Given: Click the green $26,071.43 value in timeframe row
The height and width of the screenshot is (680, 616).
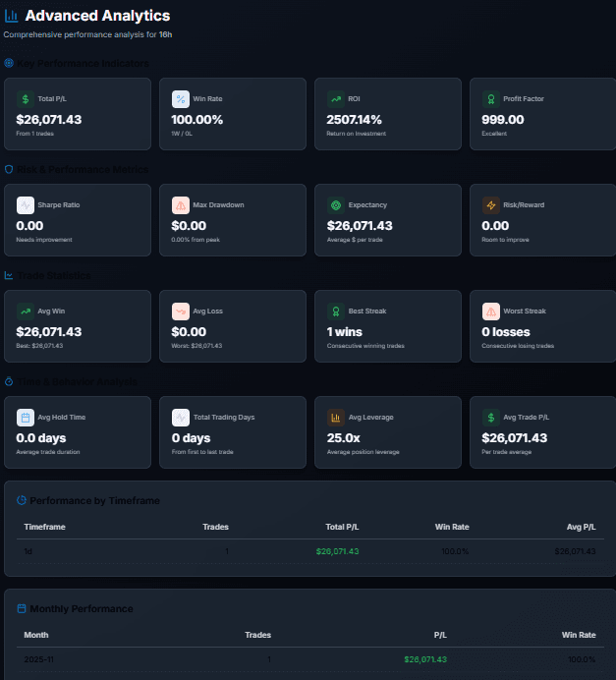Looking at the screenshot, I should (337, 551).
